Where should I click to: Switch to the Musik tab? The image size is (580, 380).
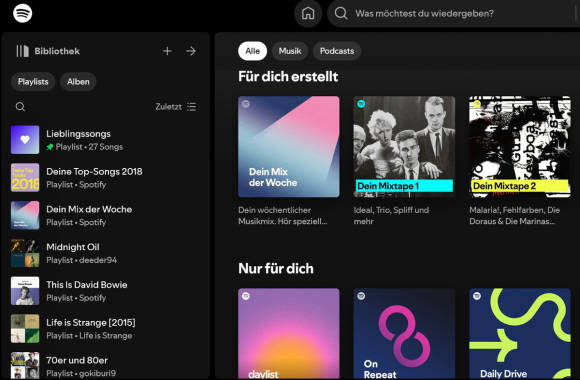click(290, 51)
